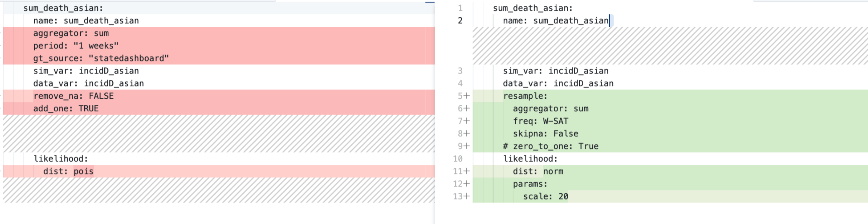
Task: Place cursor on added 'resample:' line
Action: coord(525,96)
